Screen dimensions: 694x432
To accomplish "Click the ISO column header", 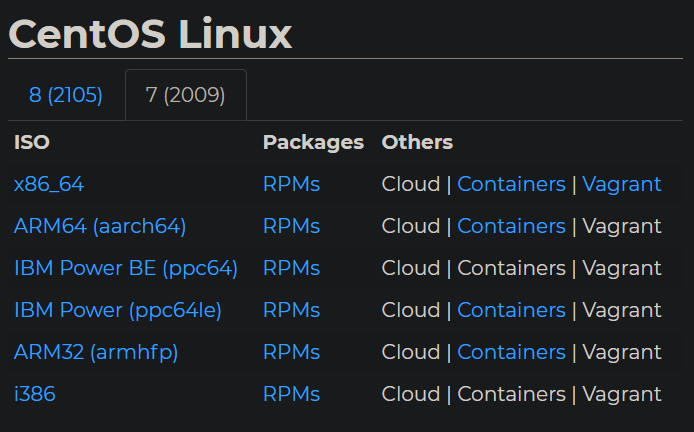I will point(31,143).
